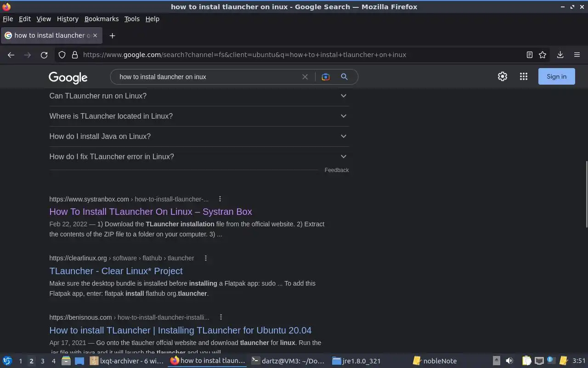Open the Bookmarks menu

click(102, 19)
